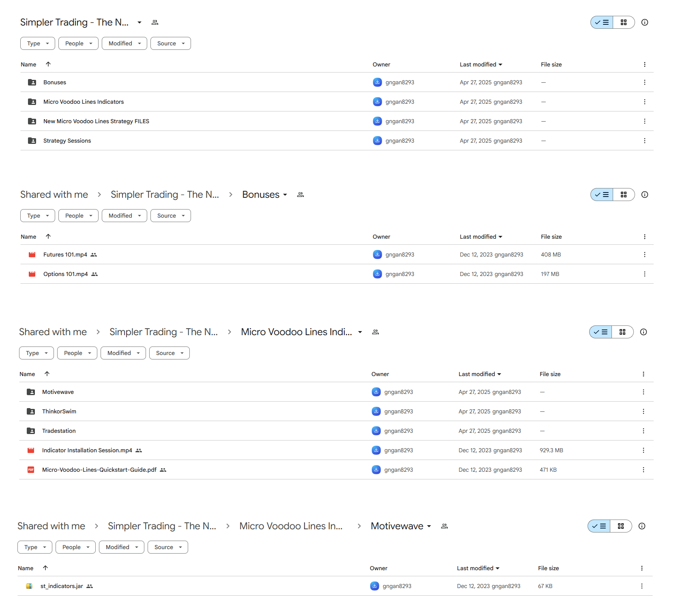Sort by Last modified in top panel

(x=481, y=64)
